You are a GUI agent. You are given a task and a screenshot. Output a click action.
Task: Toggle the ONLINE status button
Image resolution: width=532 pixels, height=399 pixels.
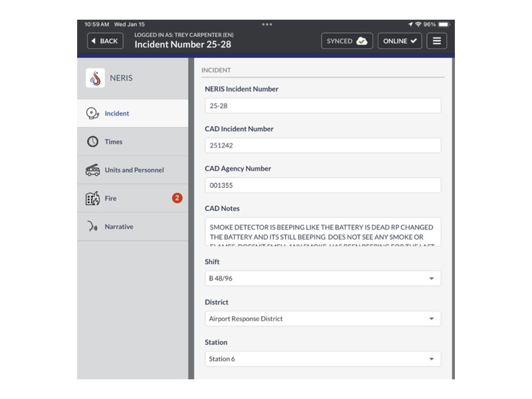[400, 41]
